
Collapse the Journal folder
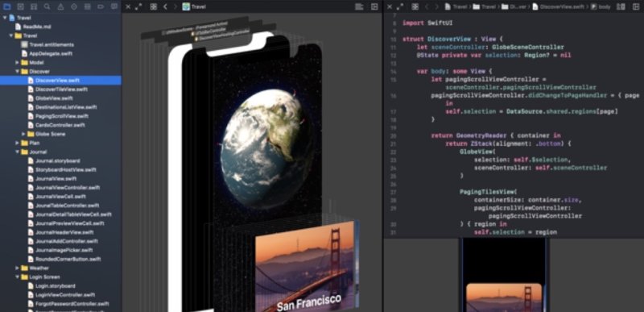tap(17, 152)
